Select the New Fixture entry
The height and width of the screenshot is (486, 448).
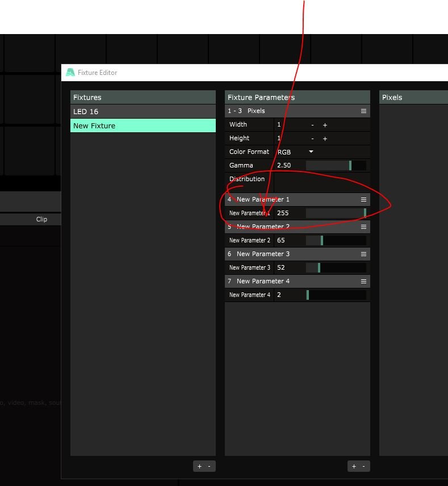143,126
